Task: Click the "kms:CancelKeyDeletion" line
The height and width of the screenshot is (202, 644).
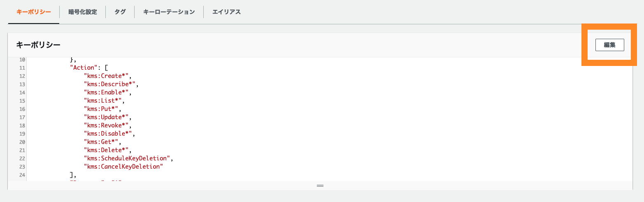Action: tap(124, 167)
